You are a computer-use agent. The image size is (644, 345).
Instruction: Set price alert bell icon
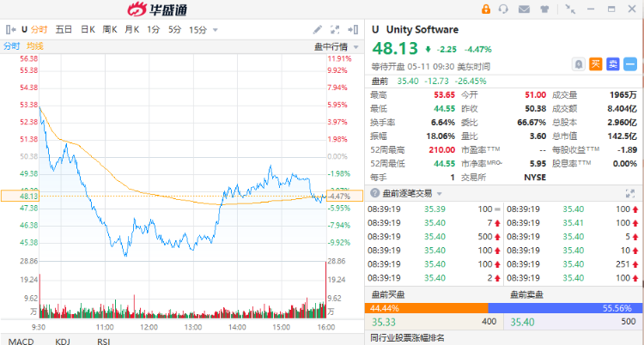[x=578, y=64]
